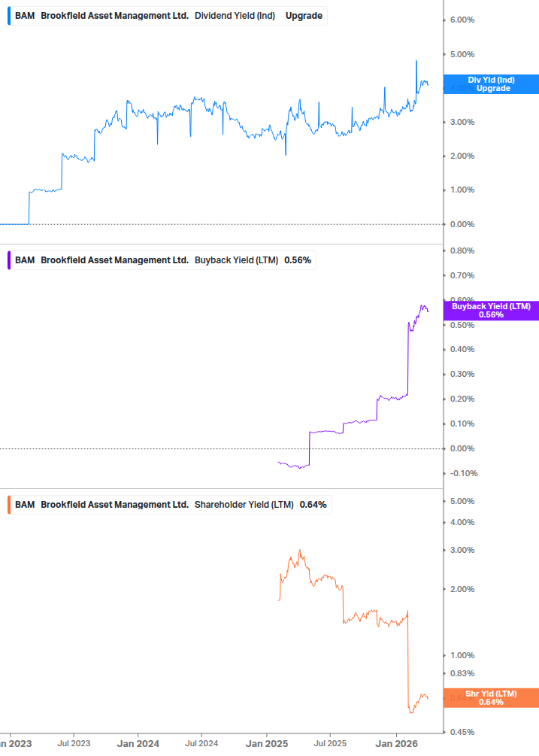Image resolution: width=539 pixels, height=756 pixels.
Task: Click Brookfield Asset Management Ltd. name in Shareholder Yield legend
Action: [114, 505]
